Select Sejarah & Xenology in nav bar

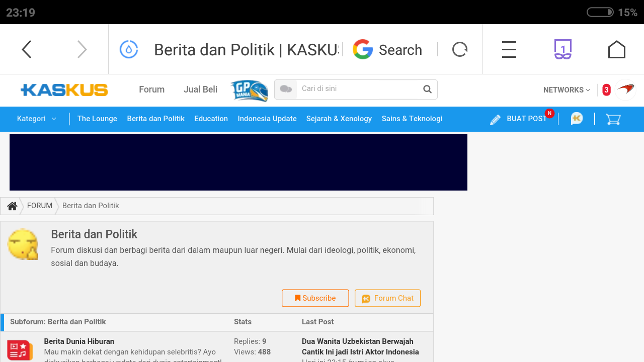pos(339,119)
